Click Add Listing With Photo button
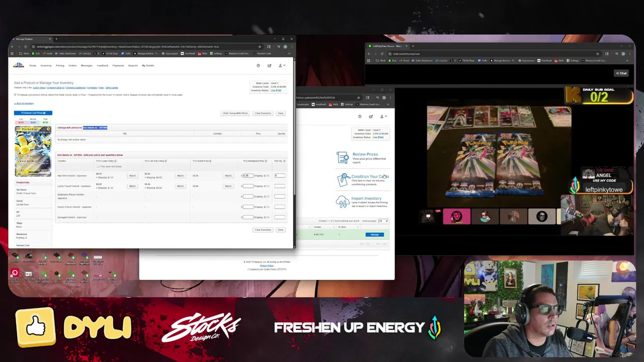 [235, 113]
